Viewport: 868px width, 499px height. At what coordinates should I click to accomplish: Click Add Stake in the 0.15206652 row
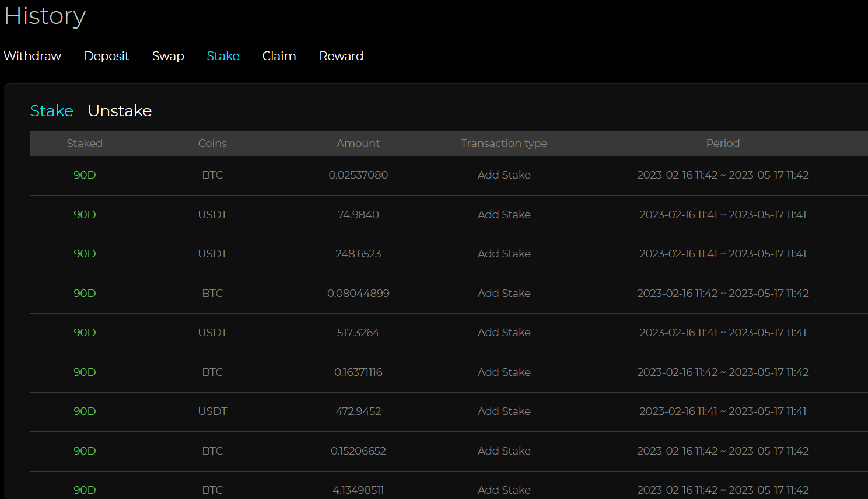[x=504, y=451]
